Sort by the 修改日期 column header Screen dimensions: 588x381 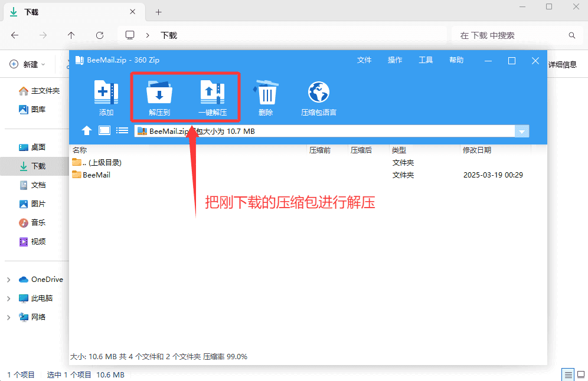pyautogui.click(x=476, y=150)
